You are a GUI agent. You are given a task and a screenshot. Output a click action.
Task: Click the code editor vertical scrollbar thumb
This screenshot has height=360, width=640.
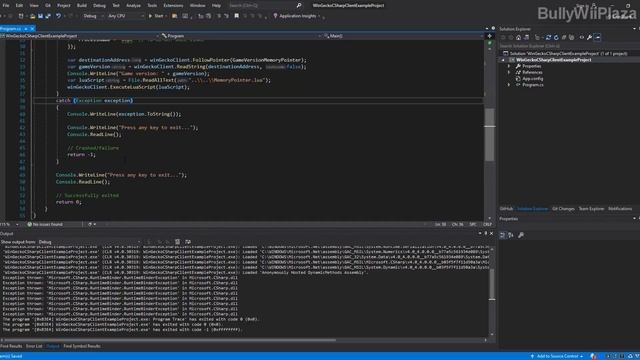click(489, 134)
